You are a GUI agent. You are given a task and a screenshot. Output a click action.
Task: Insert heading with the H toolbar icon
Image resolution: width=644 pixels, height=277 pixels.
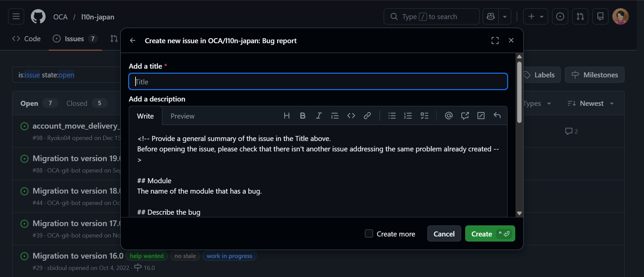click(286, 116)
